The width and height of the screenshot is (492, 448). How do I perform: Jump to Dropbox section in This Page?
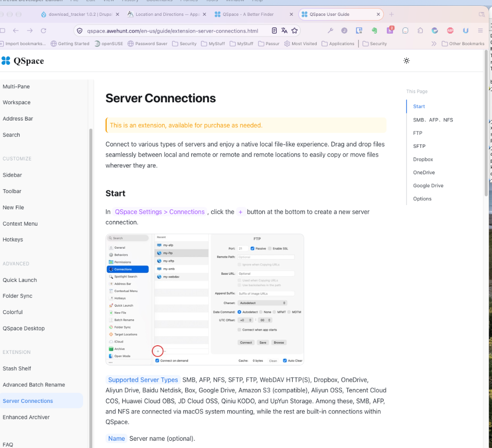[x=423, y=159]
